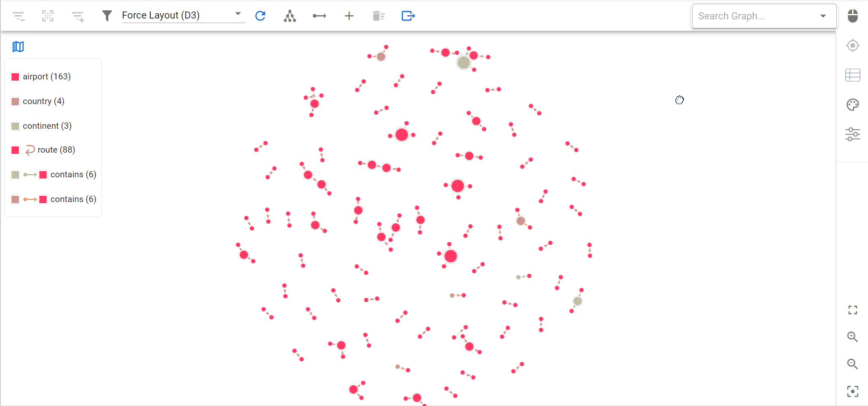
Task: Click the plus add icon
Action: click(349, 16)
